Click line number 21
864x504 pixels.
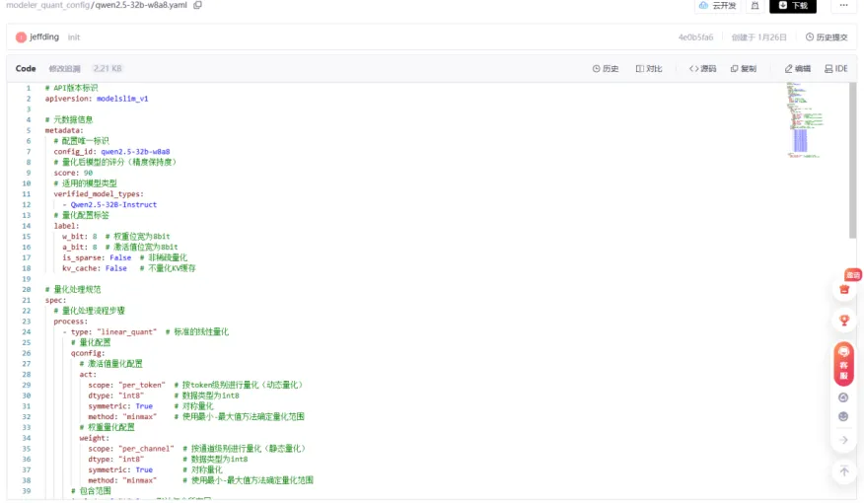[27, 300]
